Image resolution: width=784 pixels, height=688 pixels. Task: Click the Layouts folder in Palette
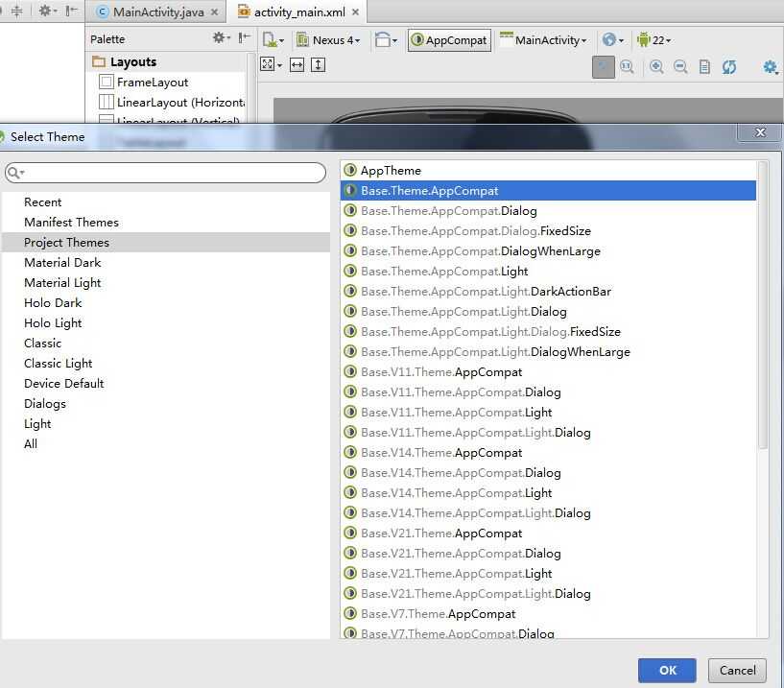(x=124, y=62)
